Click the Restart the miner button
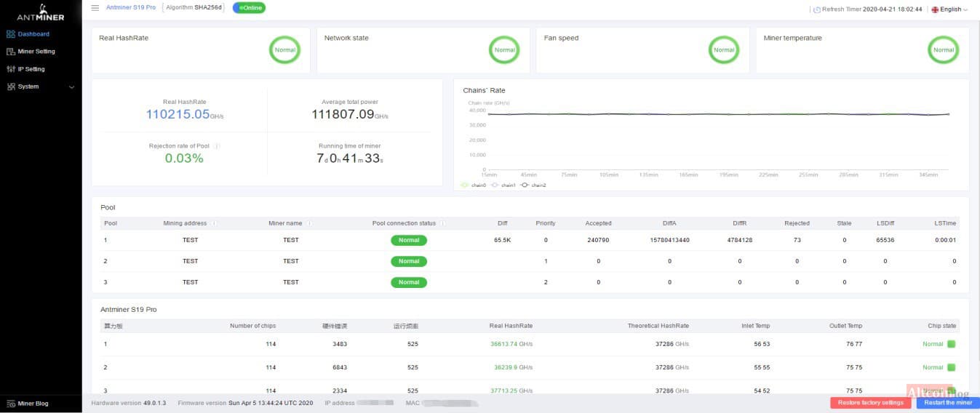The height and width of the screenshot is (413, 980). coord(948,403)
